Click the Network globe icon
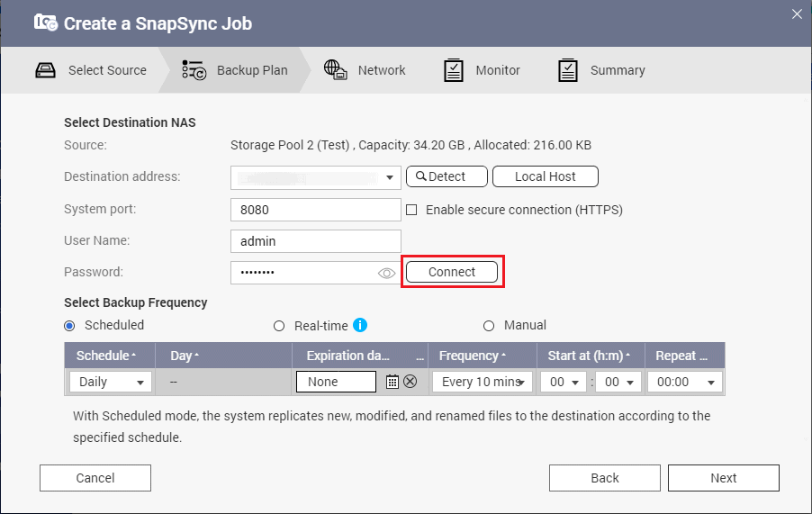This screenshot has width=812, height=514. (336, 70)
